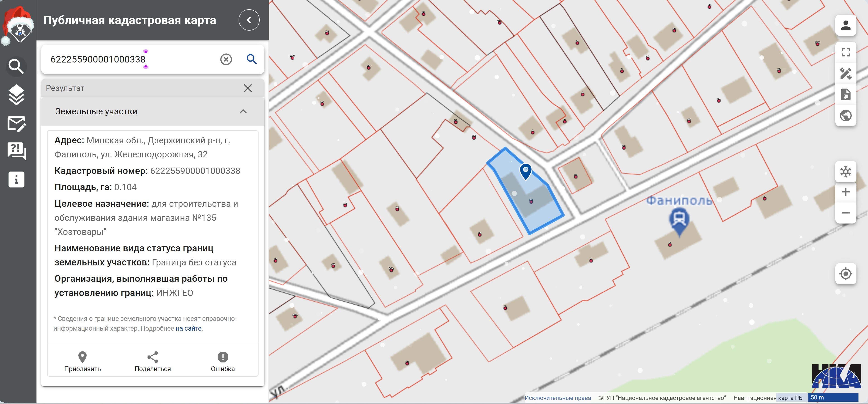Click the Приблизить button
This screenshot has width=868, height=404.
click(x=82, y=362)
